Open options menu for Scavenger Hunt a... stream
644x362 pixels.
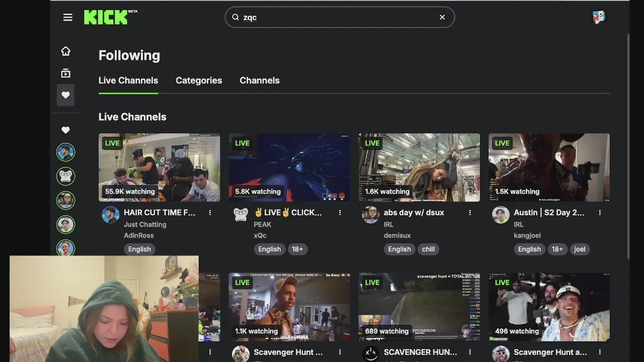tap(600, 352)
